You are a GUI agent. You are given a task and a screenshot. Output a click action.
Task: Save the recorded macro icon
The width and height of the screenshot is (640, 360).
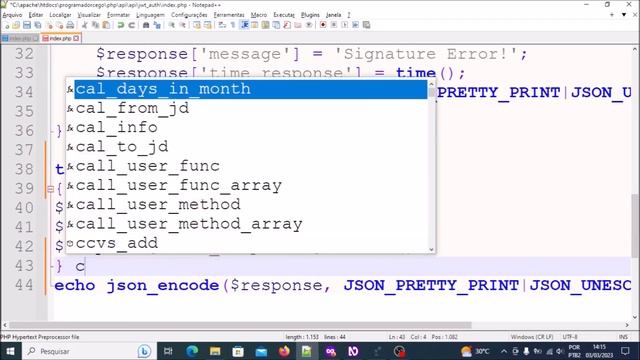(366, 25)
